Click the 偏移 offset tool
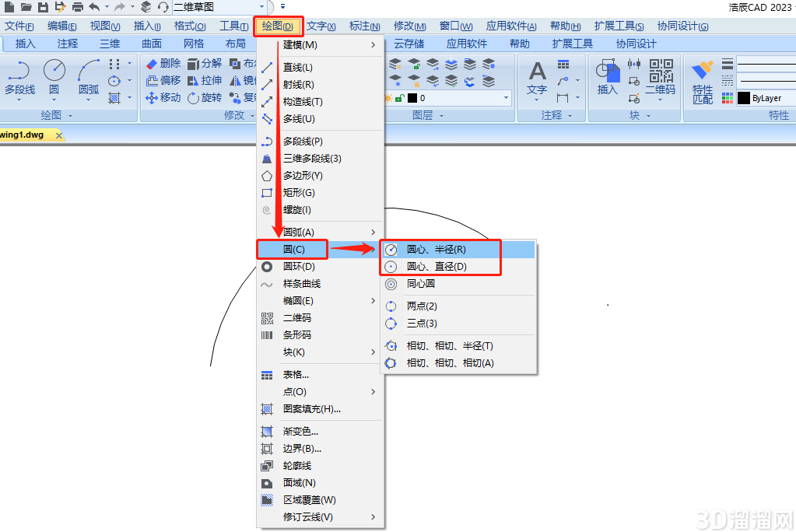 [163, 80]
